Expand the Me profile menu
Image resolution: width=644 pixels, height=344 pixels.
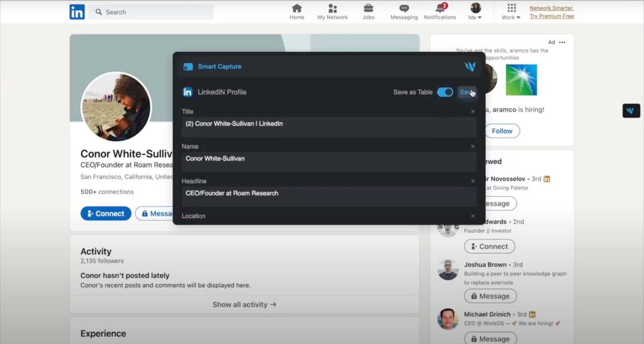[x=475, y=12]
